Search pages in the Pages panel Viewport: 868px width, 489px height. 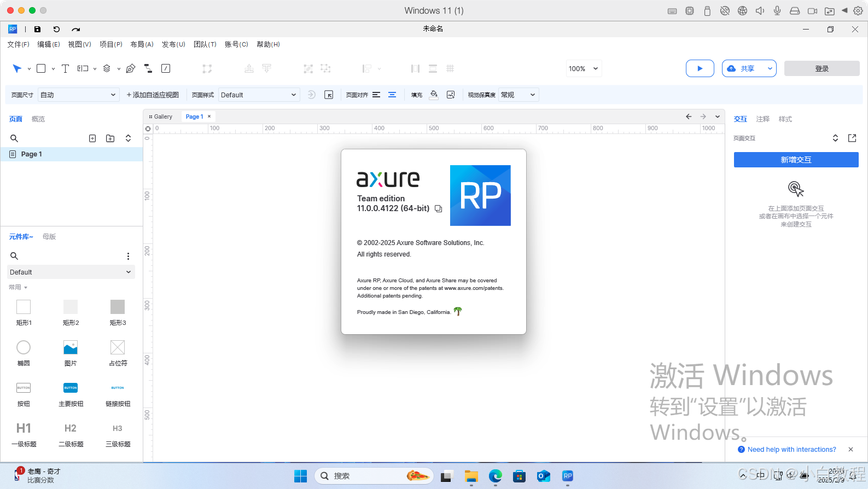[x=14, y=138]
